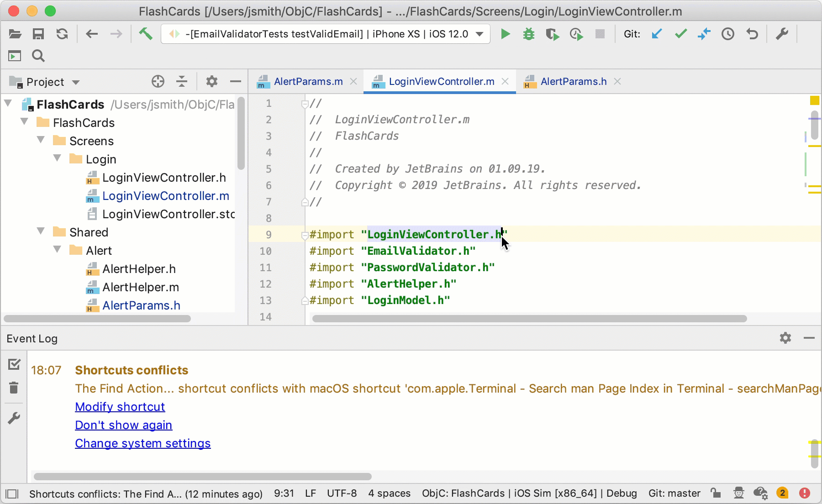Click the Git compare with branch icon
Viewport: 822px width, 504px height.
pos(704,34)
